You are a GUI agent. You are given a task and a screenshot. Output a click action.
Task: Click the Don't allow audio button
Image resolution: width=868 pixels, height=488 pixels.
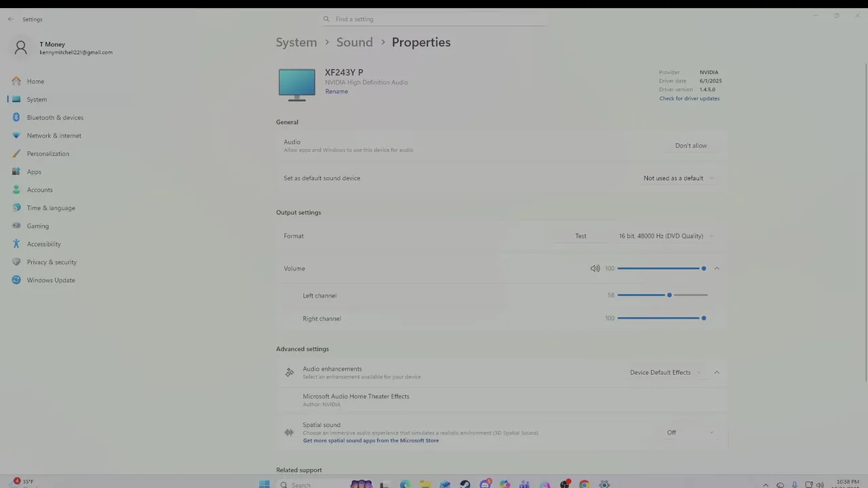pyautogui.click(x=691, y=146)
